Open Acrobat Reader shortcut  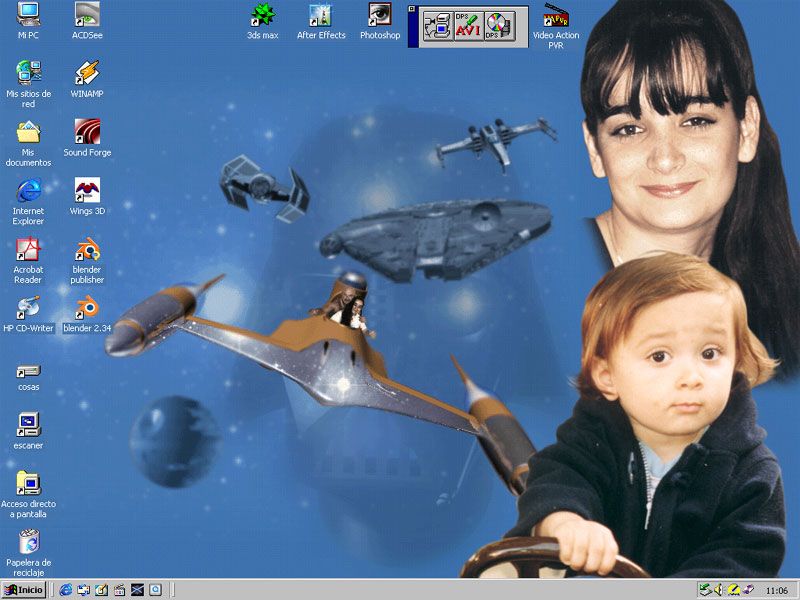[x=29, y=260]
